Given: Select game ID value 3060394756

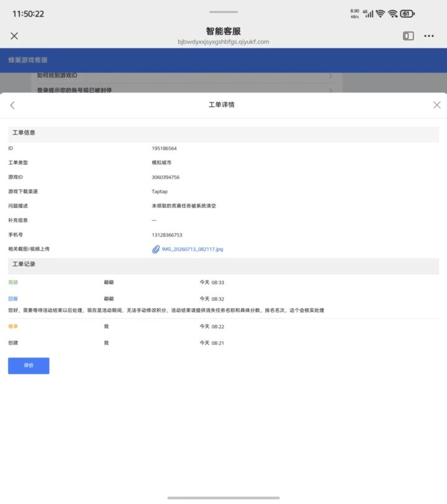Looking at the screenshot, I should (166, 177).
